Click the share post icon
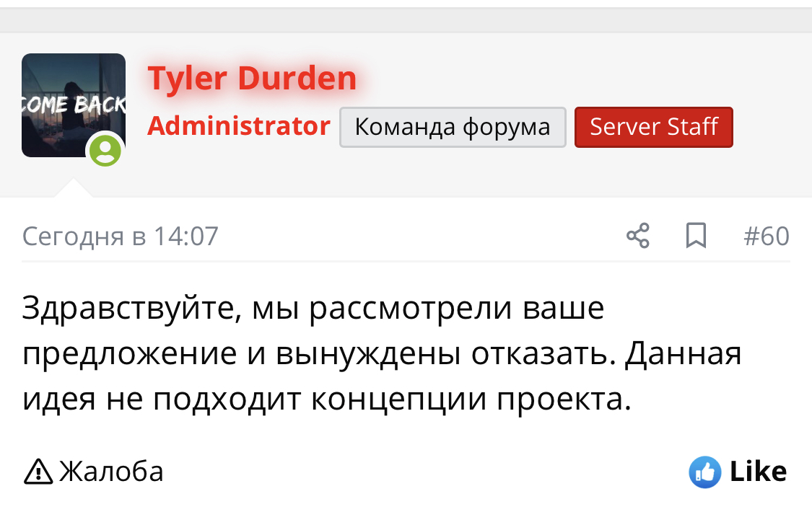812x512 pixels. click(637, 236)
